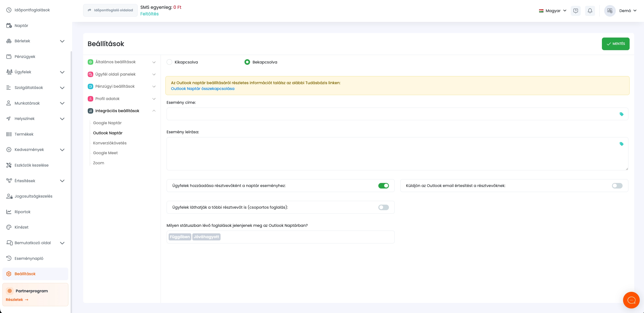This screenshot has height=313, width=644.
Task: Click the Riportok chart icon
Action: tap(9, 212)
